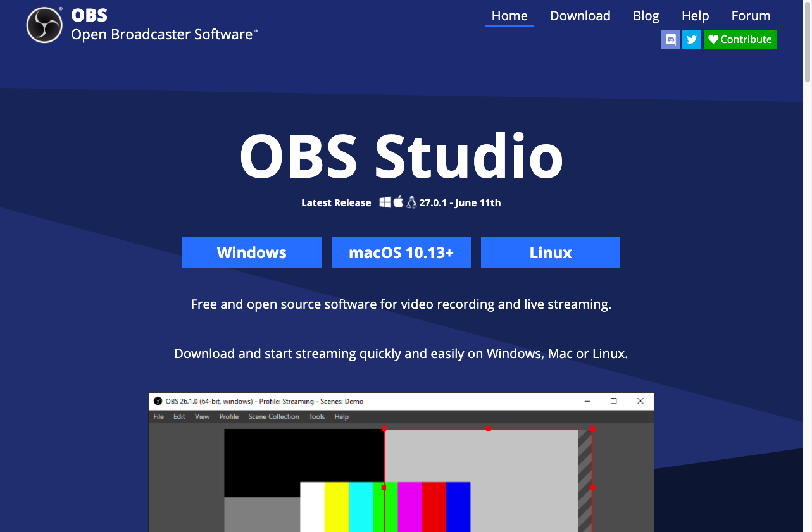Image resolution: width=812 pixels, height=532 pixels.
Task: Open the Discord link icon
Action: [x=671, y=39]
